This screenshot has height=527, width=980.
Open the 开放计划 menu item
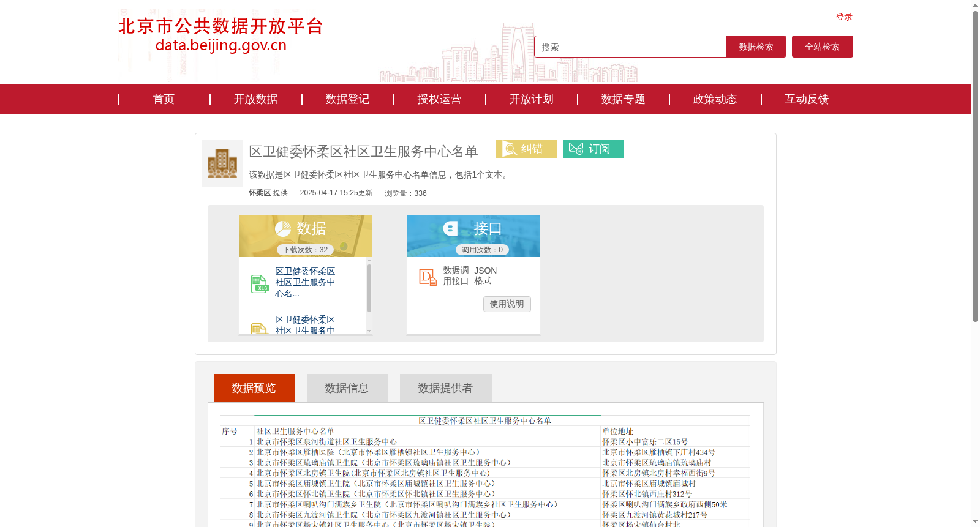[531, 99]
